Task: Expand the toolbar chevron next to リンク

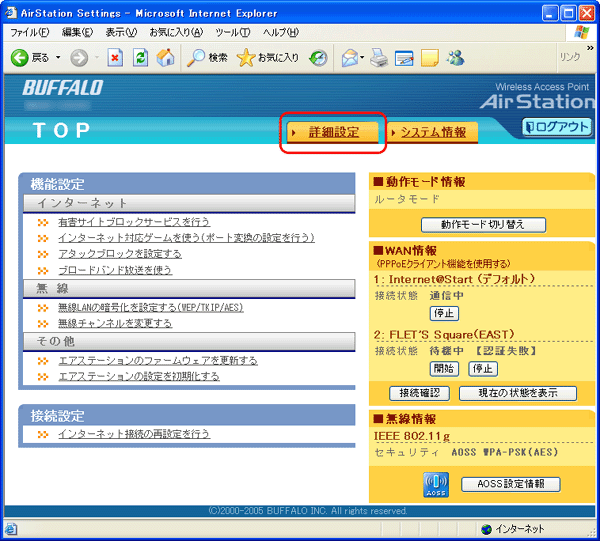Action: pyautogui.click(x=590, y=48)
